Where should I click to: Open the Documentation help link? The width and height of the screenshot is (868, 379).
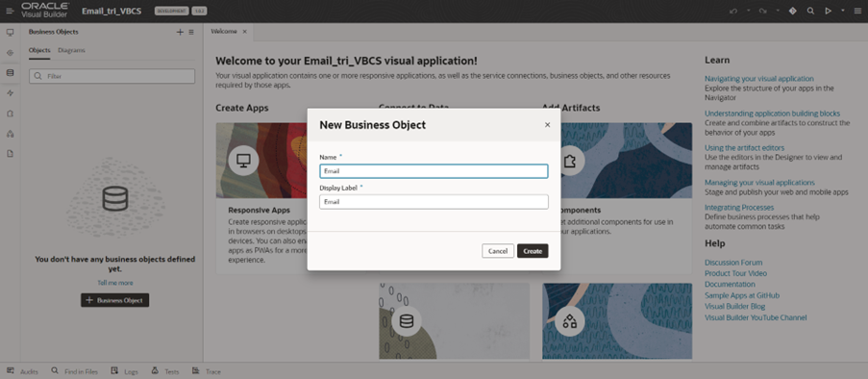point(730,285)
